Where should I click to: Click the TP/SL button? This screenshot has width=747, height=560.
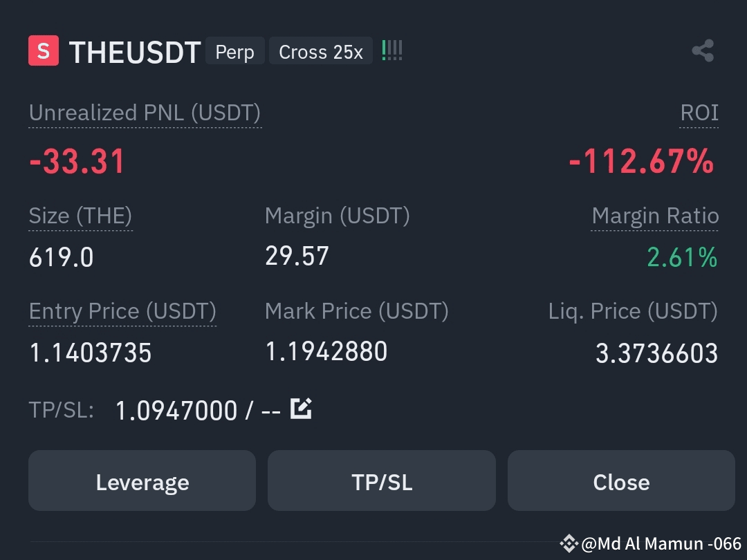(382, 480)
